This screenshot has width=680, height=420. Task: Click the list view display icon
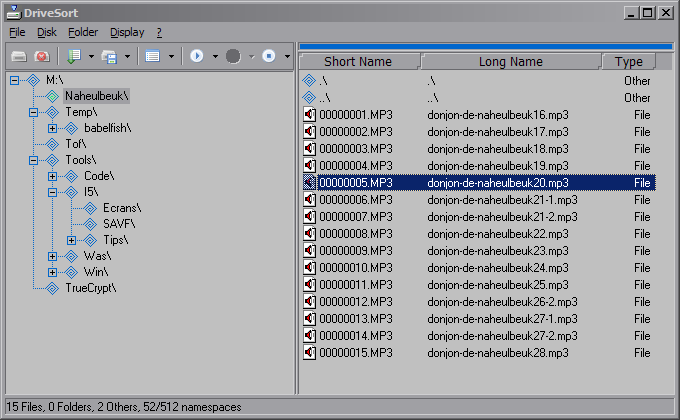tap(153, 57)
